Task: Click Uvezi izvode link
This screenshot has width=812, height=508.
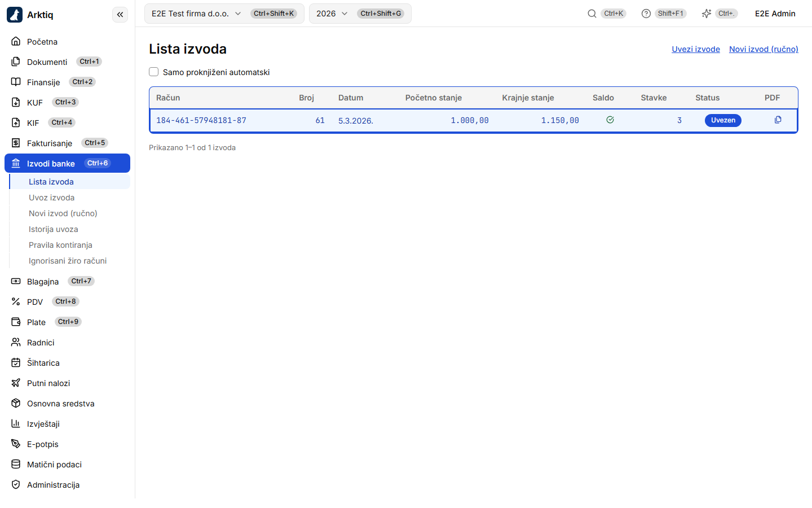Action: tap(696, 49)
